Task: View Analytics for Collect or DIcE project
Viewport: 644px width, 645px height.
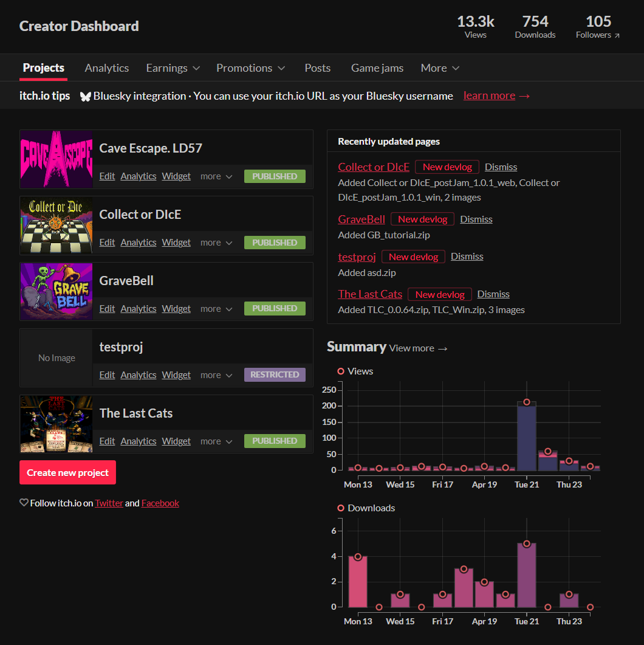Action: 139,243
